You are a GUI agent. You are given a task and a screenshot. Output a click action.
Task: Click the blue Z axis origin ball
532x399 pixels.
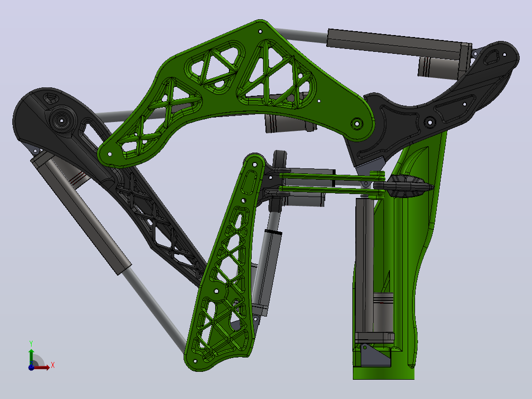tap(31, 367)
